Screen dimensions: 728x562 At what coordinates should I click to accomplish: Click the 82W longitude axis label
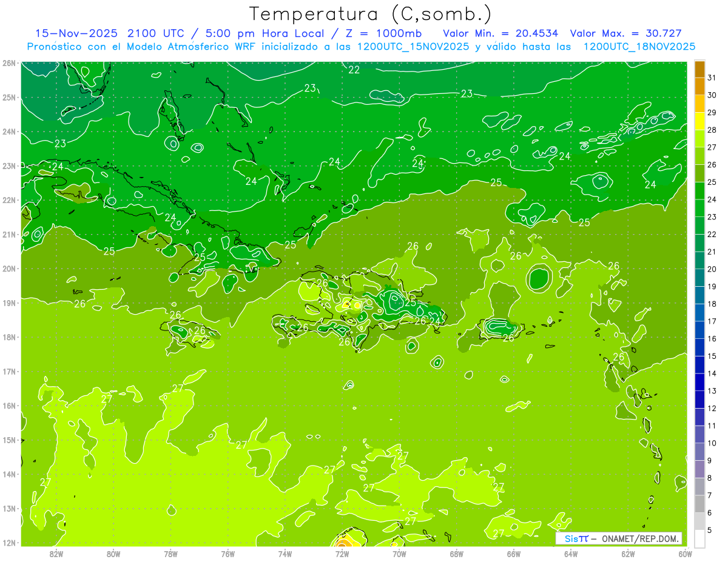pos(56,554)
